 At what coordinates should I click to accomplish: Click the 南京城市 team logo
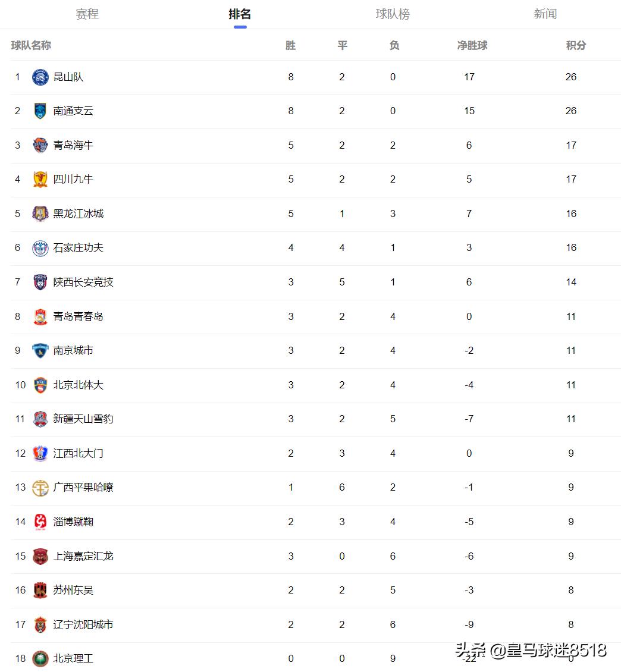40,351
